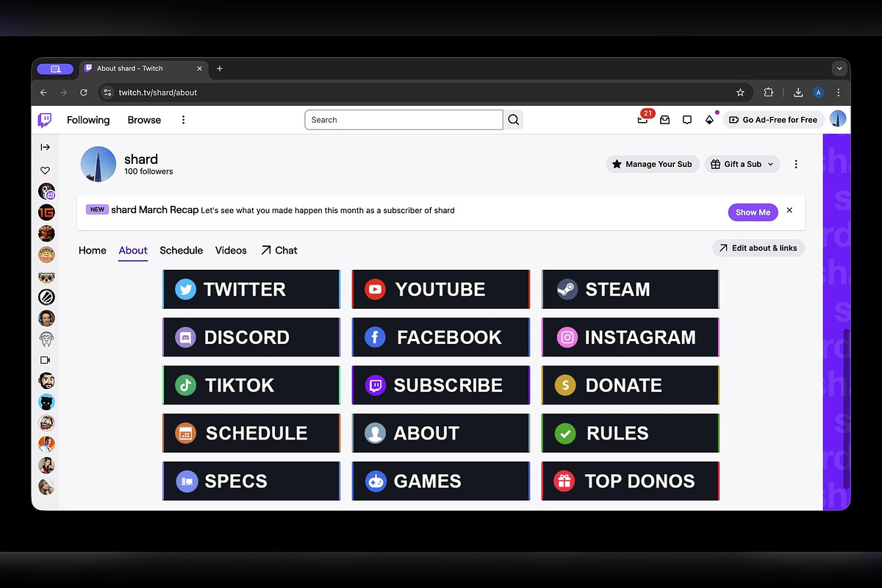
Task: Click the TACO channel avatar in sidebar
Action: 46,254
